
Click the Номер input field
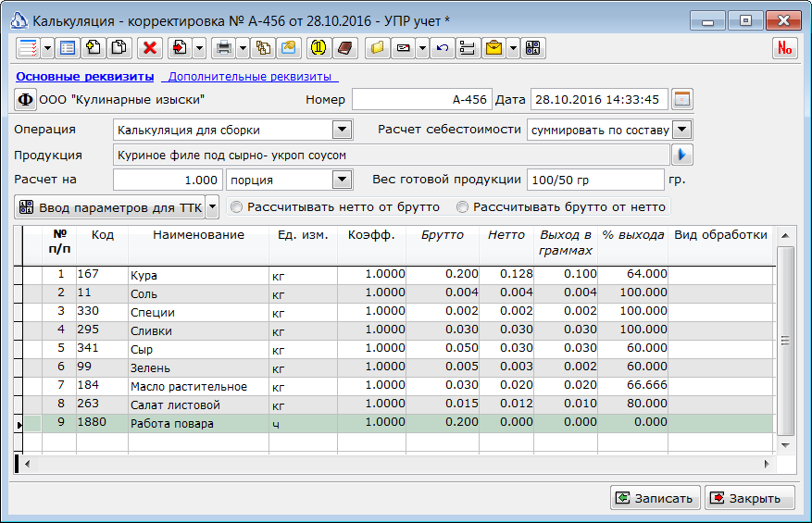click(422, 99)
